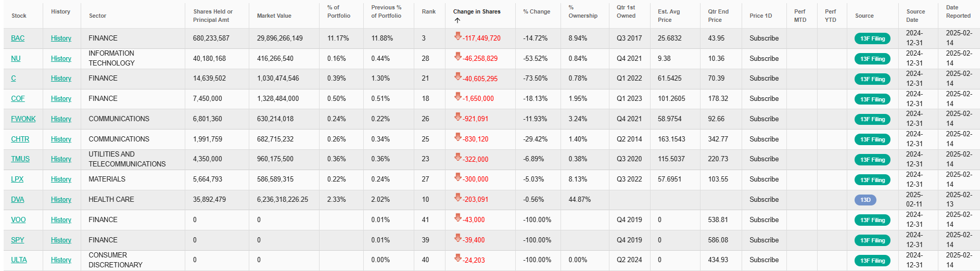Click the 13F Filing badge for VOO

coord(872,220)
